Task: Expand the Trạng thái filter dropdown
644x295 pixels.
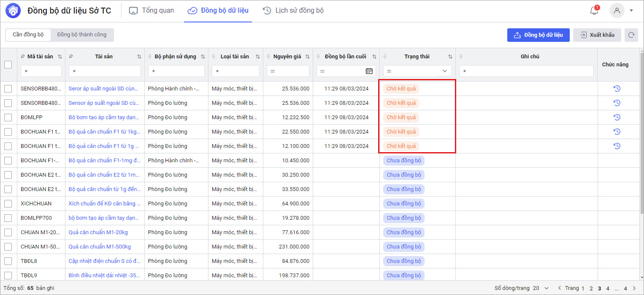Action: 444,71
